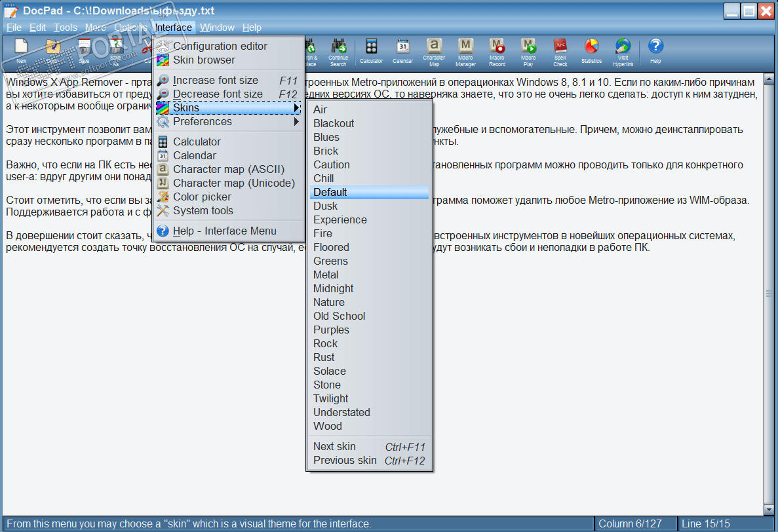Apply the Blackout skin
This screenshot has width=778, height=532.
369,123
